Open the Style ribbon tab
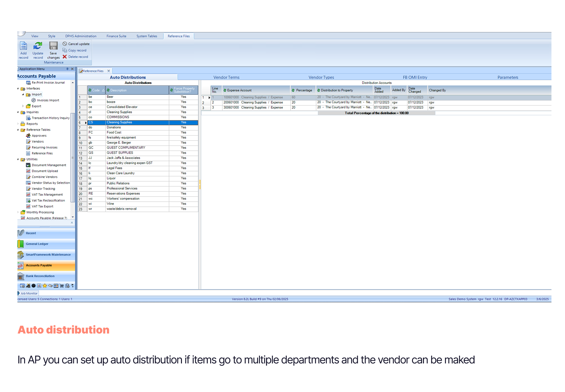Image resolution: width=565 pixels, height=392 pixels. [x=51, y=36]
